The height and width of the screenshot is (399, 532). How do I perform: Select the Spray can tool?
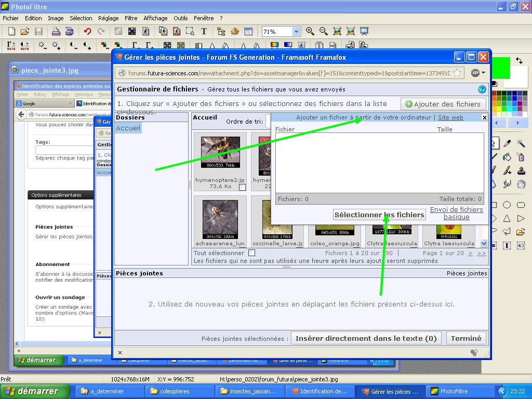(x=521, y=157)
